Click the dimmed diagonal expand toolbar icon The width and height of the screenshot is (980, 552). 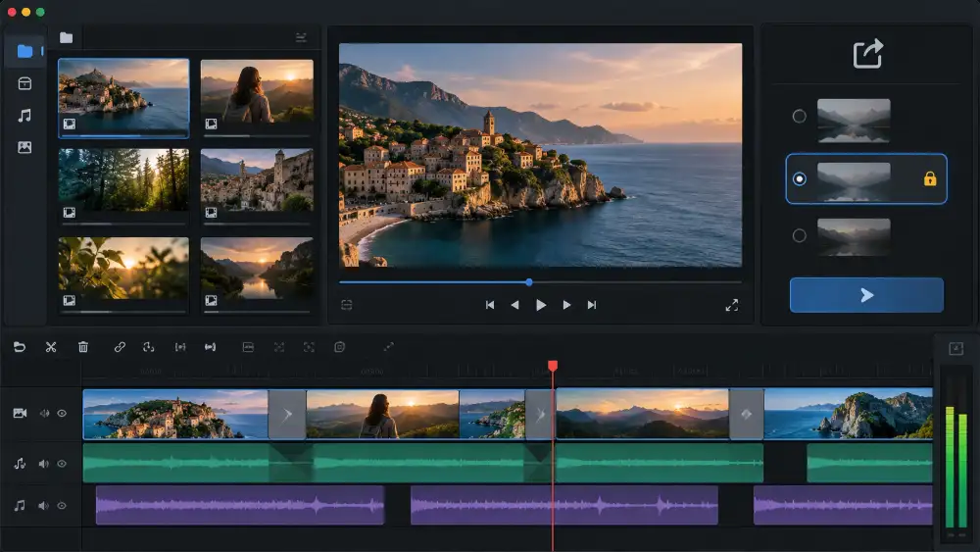(388, 346)
